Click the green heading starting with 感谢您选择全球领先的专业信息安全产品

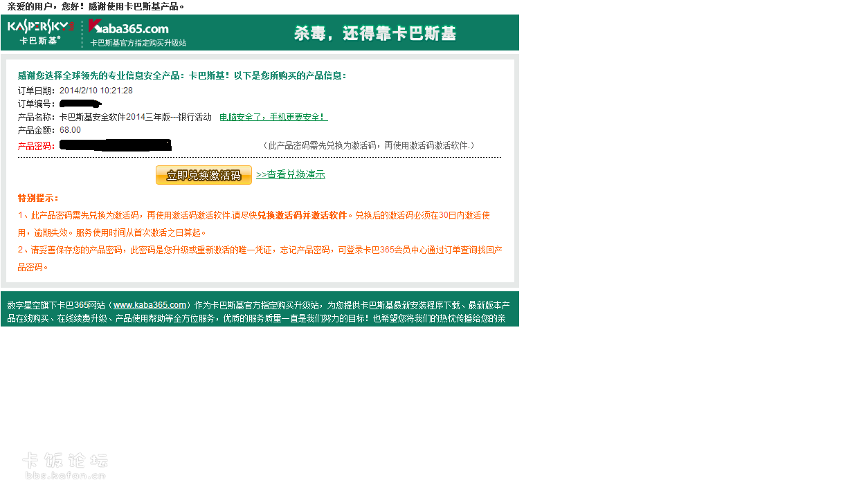point(183,75)
